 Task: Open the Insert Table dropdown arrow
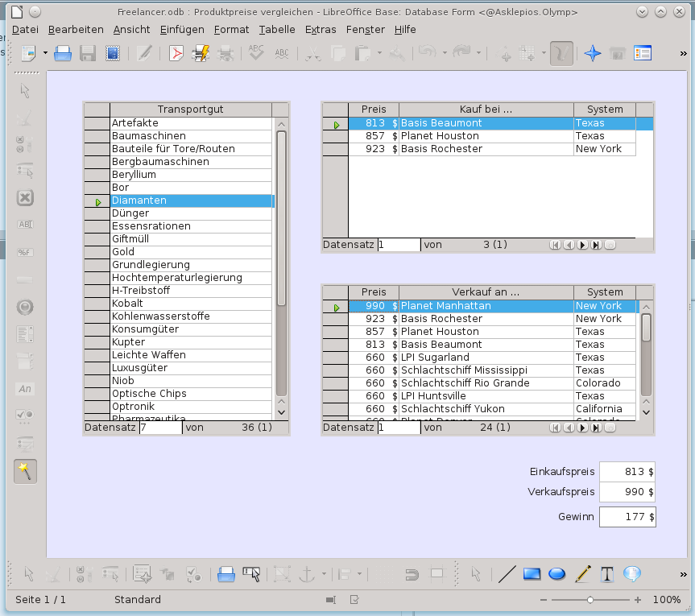(544, 54)
